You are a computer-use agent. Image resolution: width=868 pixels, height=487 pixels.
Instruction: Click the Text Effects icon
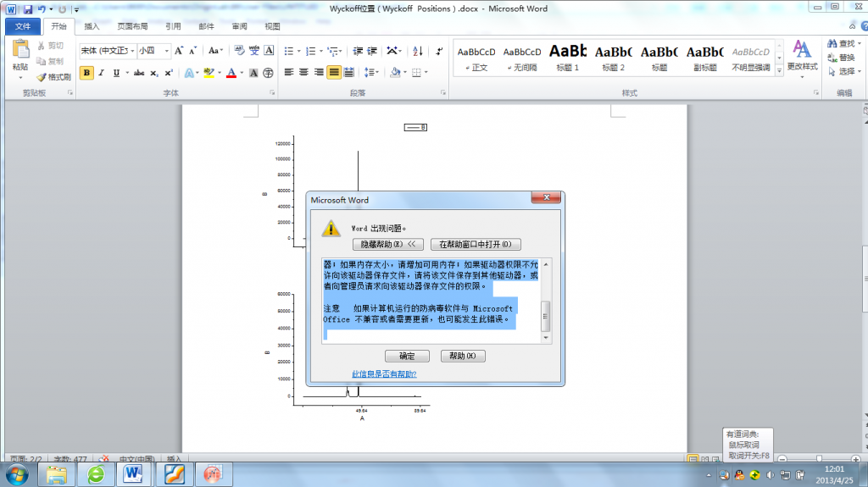[189, 73]
